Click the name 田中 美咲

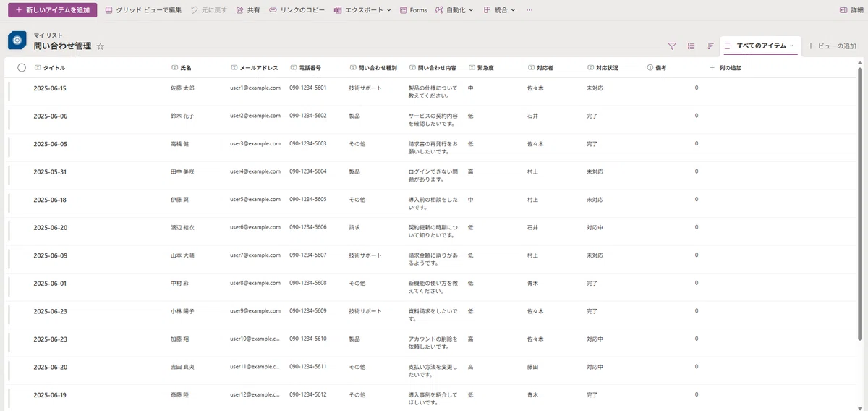(182, 171)
